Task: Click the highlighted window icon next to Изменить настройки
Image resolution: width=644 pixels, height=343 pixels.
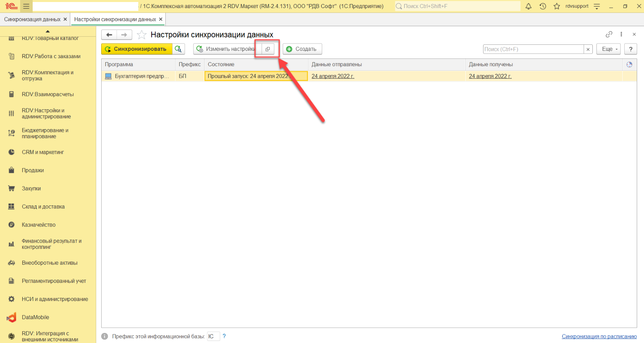Action: pos(267,49)
